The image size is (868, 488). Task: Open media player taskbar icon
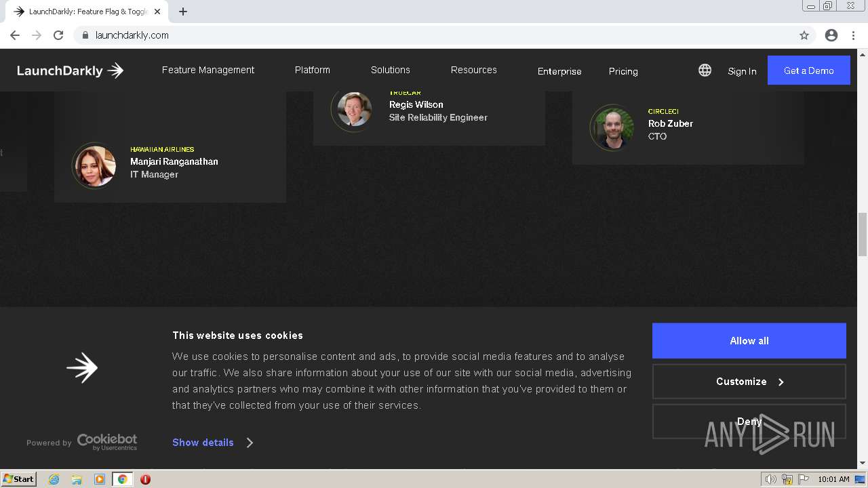(100, 479)
